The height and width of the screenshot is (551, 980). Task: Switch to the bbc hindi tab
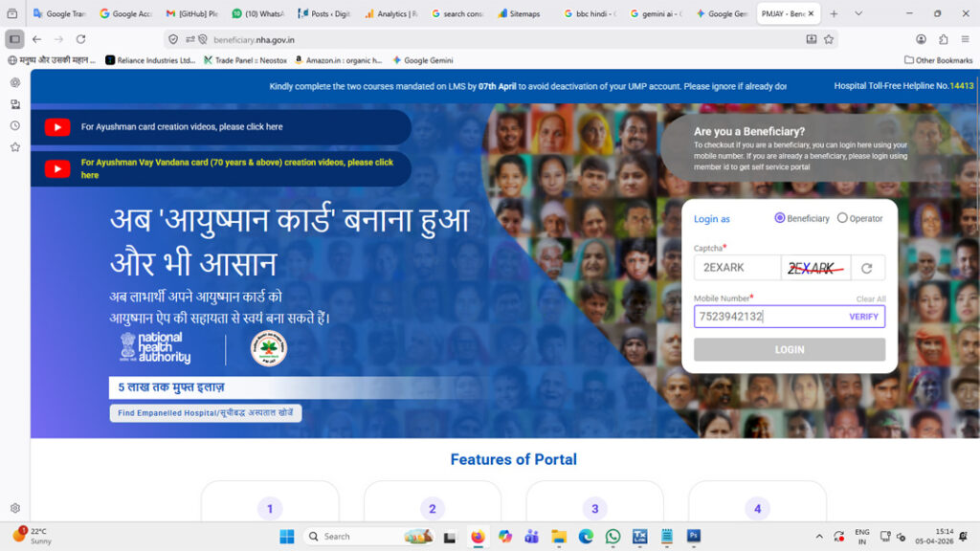coord(590,14)
